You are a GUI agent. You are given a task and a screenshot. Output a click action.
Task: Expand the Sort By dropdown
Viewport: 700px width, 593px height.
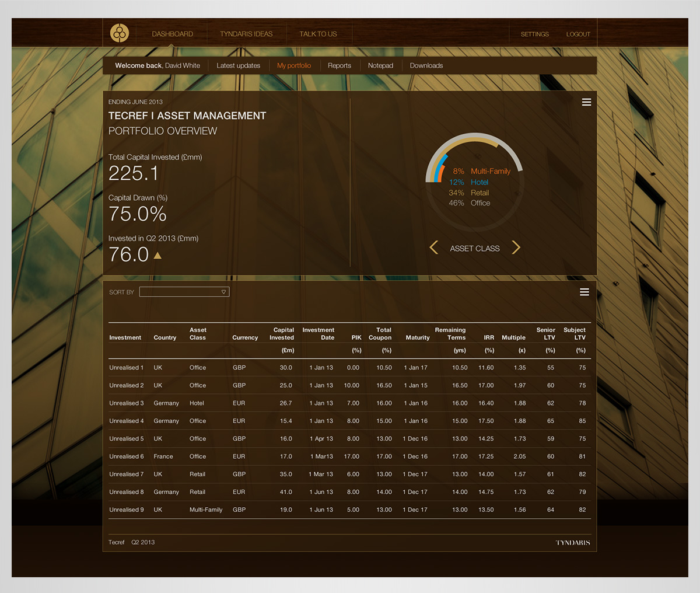pyautogui.click(x=184, y=292)
